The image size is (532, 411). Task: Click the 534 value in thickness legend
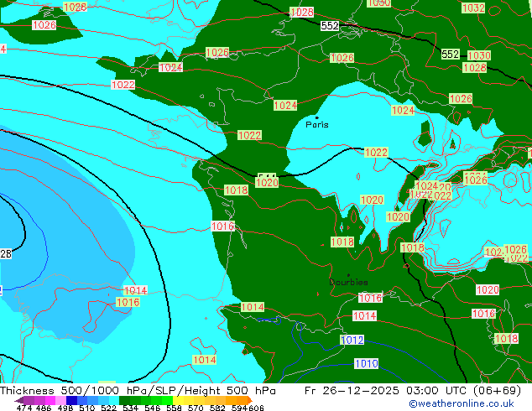point(131,408)
